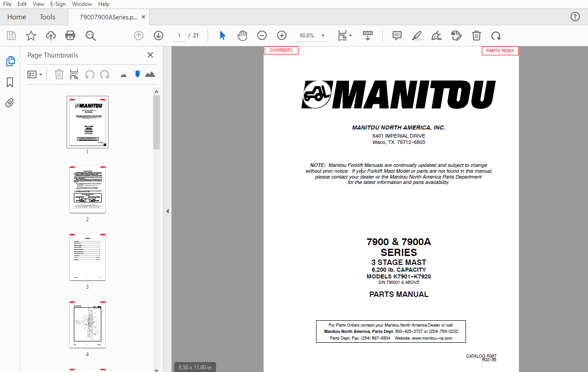588x372 pixels.
Task: Click the website www.manitou-na.com text
Action: 432,338
